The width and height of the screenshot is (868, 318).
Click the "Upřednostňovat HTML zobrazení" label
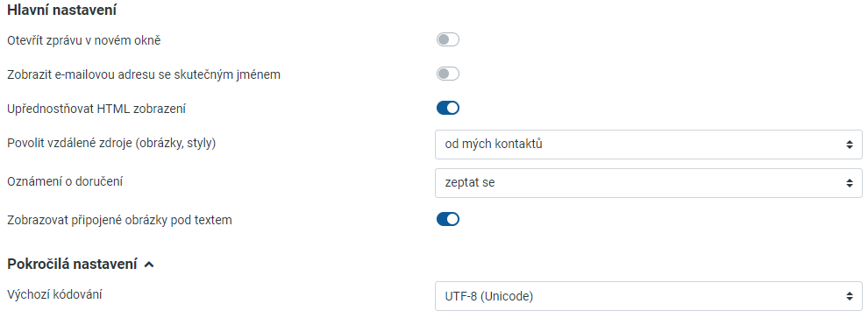(96, 109)
